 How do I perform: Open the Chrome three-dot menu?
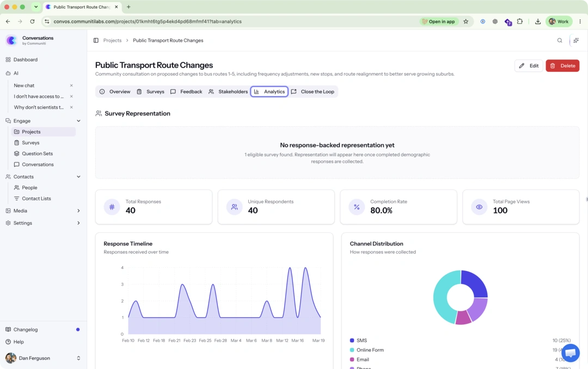(580, 21)
